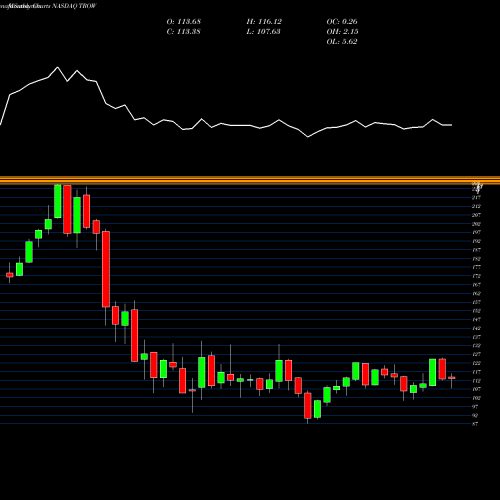Click the 172 price axis label

[x=476, y=276]
